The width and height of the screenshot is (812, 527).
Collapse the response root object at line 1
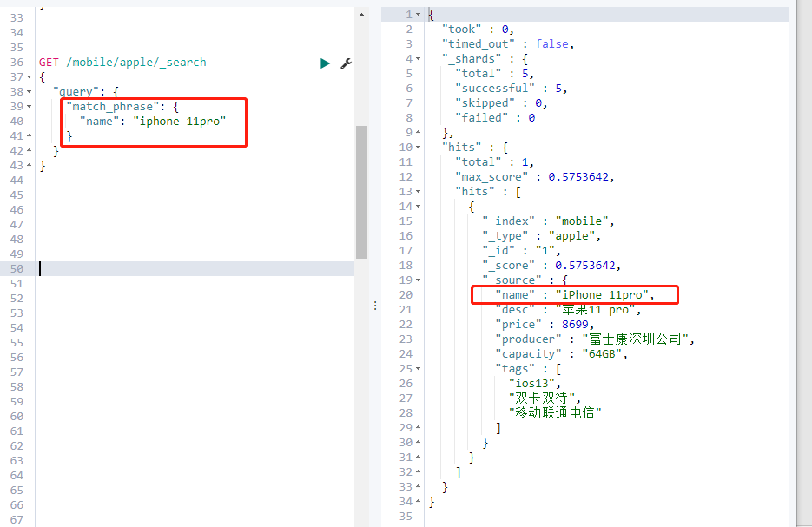tap(419, 15)
